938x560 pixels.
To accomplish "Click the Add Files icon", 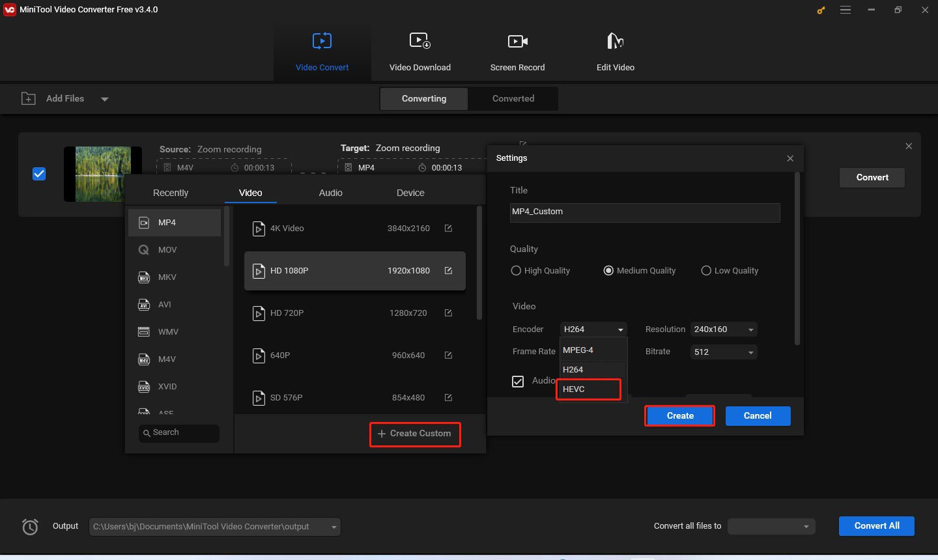I will tap(28, 98).
